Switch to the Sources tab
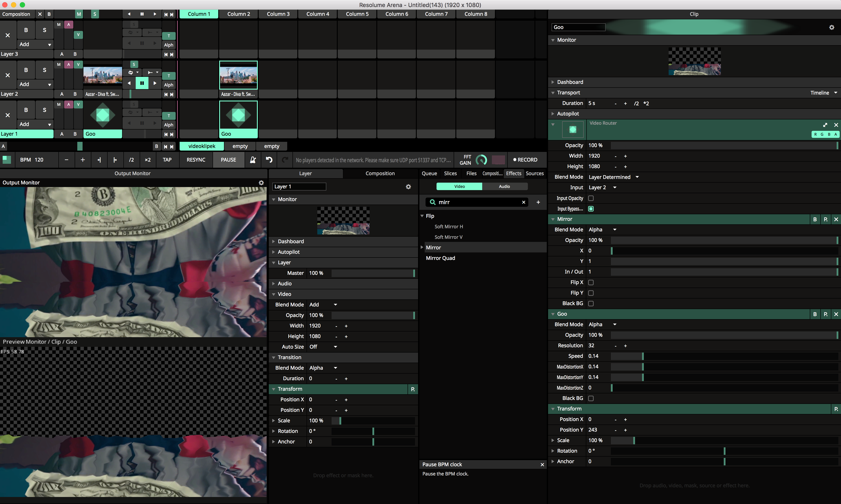The height and width of the screenshot is (504, 841). (534, 174)
